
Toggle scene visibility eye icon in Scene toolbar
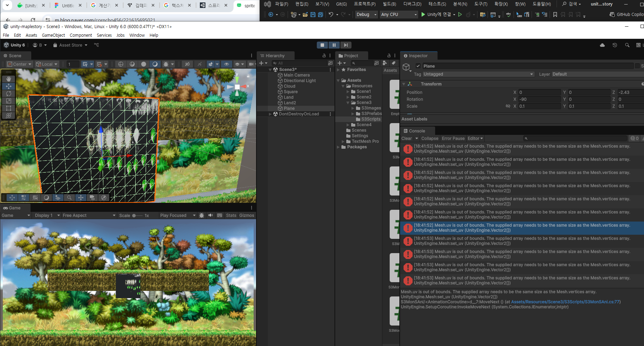(226, 64)
